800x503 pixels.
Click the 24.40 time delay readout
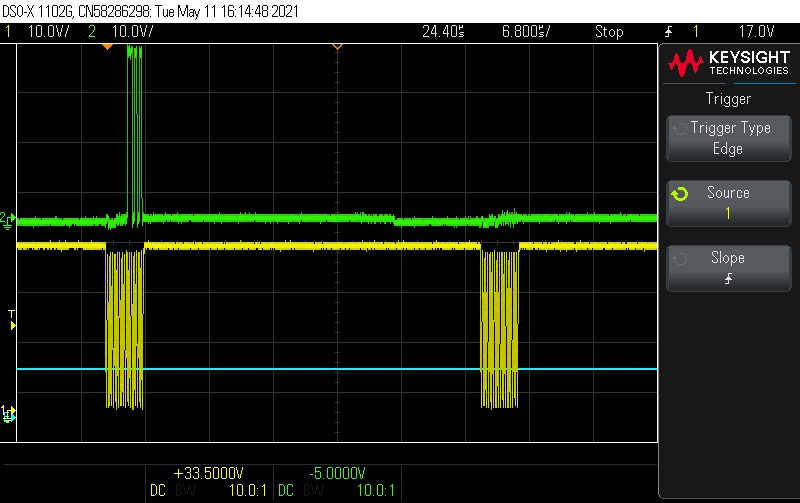click(443, 32)
